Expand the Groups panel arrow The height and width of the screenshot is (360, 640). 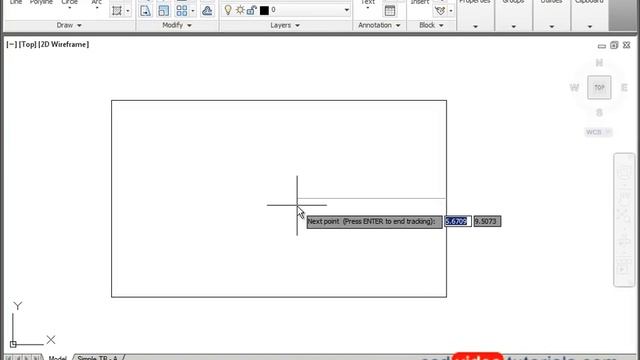click(513, 27)
